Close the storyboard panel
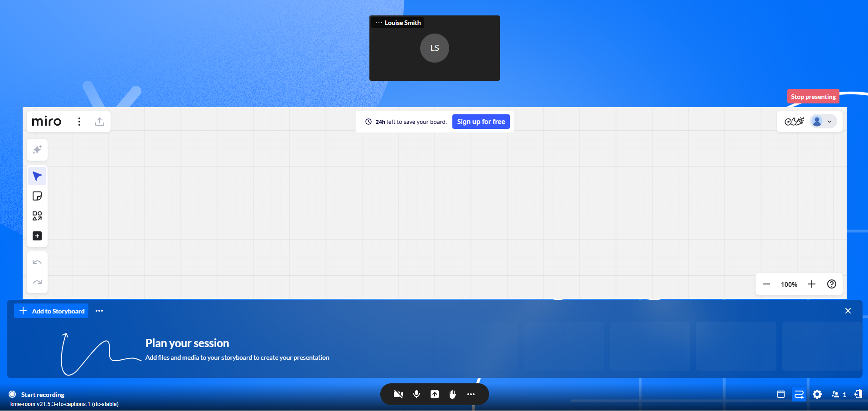 (848, 311)
